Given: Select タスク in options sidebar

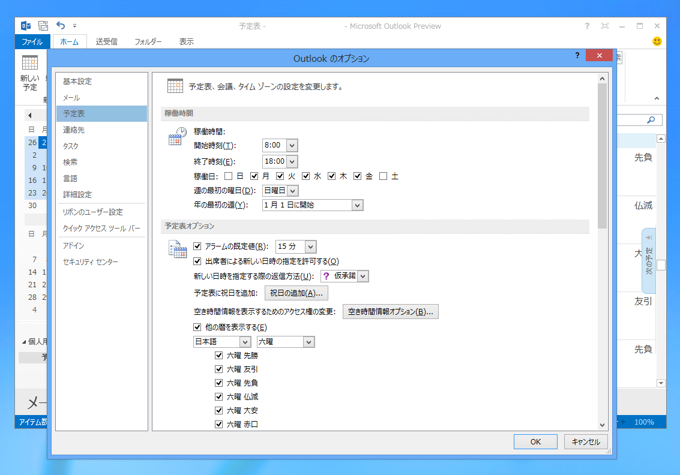Looking at the screenshot, I should [101, 146].
